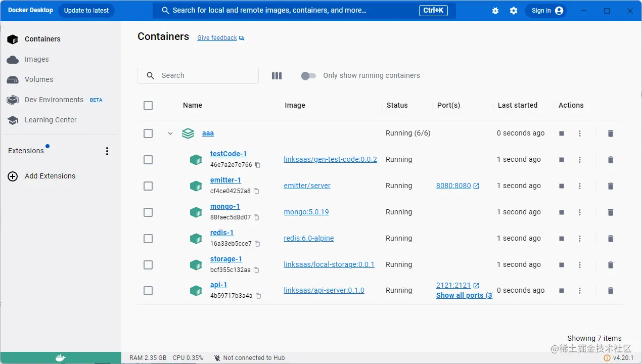Delete the testCode-1 container
Viewport: 642px width, 364px height.
610,160
